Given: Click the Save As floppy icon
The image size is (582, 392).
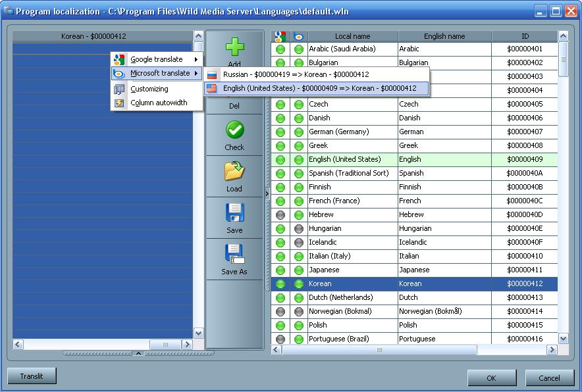Looking at the screenshot, I should (234, 254).
